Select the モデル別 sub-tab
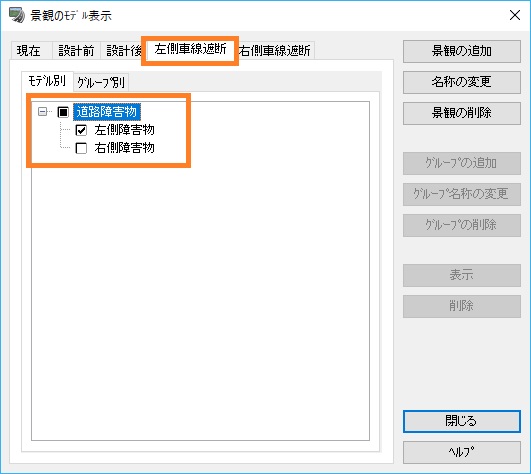 pos(47,81)
